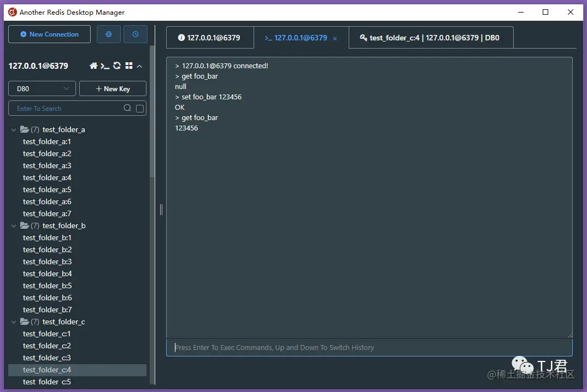Switch to the 127.0.0.1@6379 info tab

(210, 38)
